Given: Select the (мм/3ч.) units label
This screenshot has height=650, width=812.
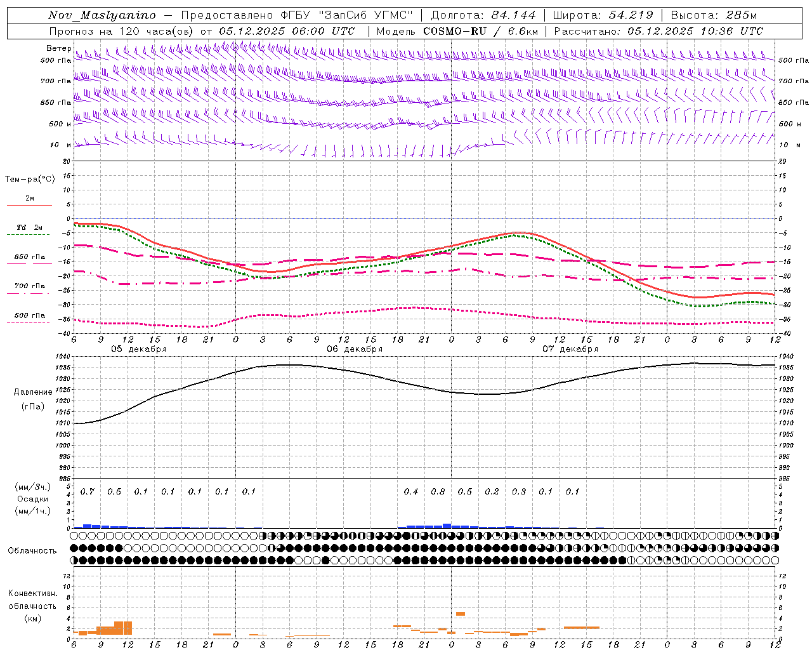Looking at the screenshot, I should 33,487.
